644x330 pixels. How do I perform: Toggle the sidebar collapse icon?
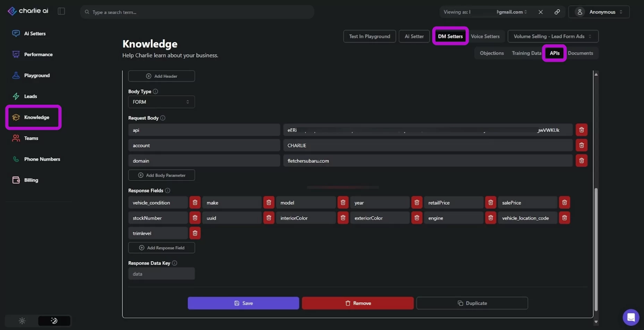[x=61, y=11]
